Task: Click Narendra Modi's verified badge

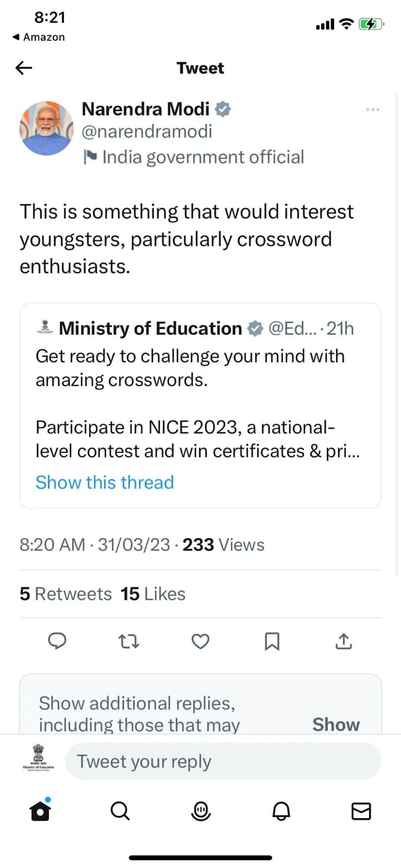Action: [x=222, y=108]
